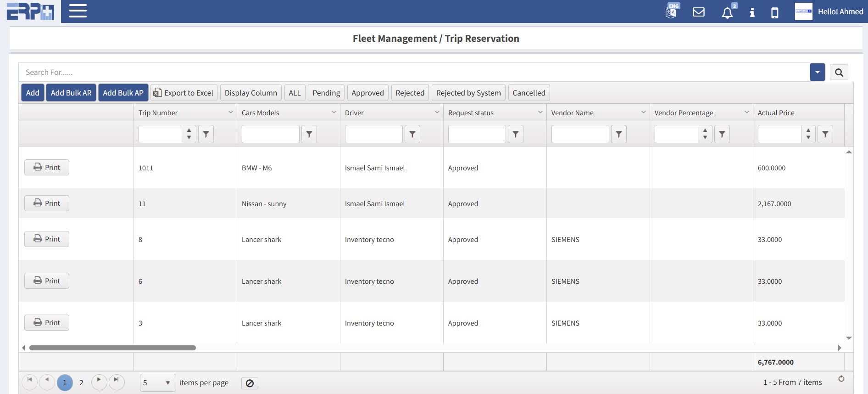
Task: Filter trips by Pending status
Action: click(326, 93)
